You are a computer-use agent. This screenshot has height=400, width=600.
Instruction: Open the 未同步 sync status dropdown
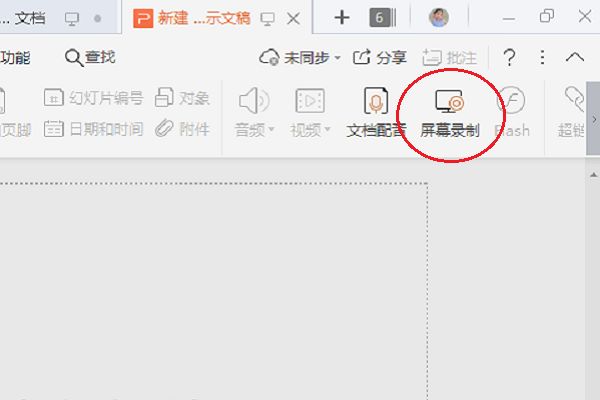point(300,58)
